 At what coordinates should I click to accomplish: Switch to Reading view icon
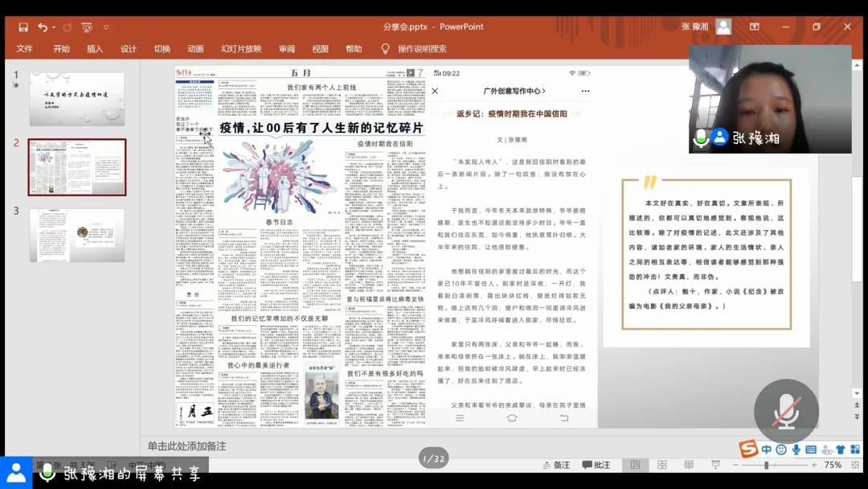tap(690, 465)
